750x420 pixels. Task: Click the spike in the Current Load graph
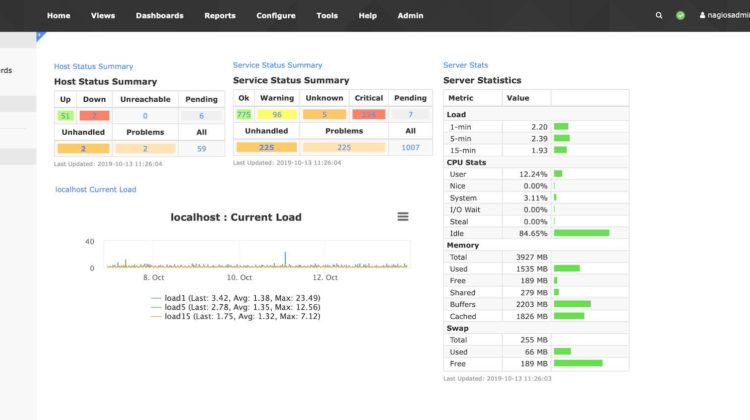[286, 259]
